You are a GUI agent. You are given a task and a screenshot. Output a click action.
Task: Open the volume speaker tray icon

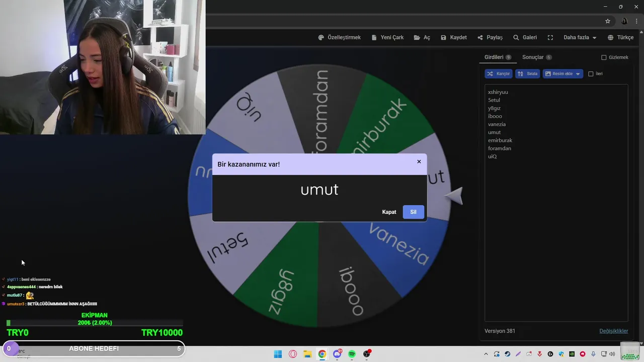(x=612, y=354)
